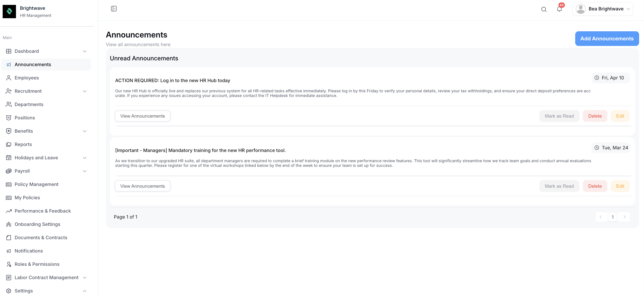Expand the Payroll submenu chevron
Viewport: 644px width, 296px height.
(85, 171)
